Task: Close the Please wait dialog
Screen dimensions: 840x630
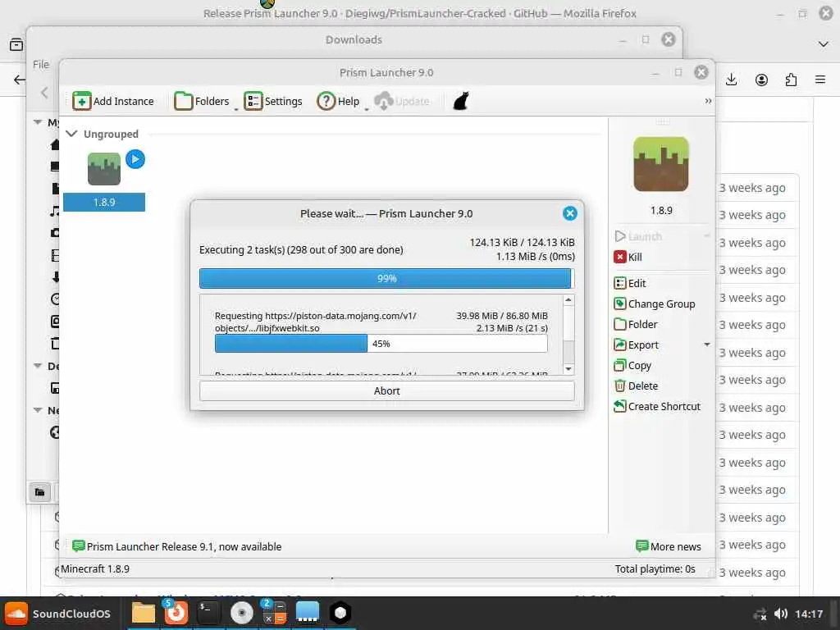Action: point(569,214)
